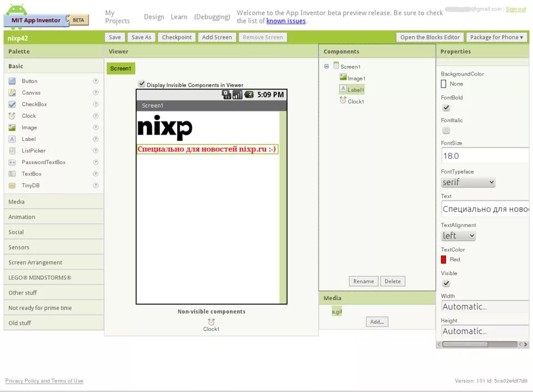Choose the Clock palette icon
The width and height of the screenshot is (533, 392).
12,115
